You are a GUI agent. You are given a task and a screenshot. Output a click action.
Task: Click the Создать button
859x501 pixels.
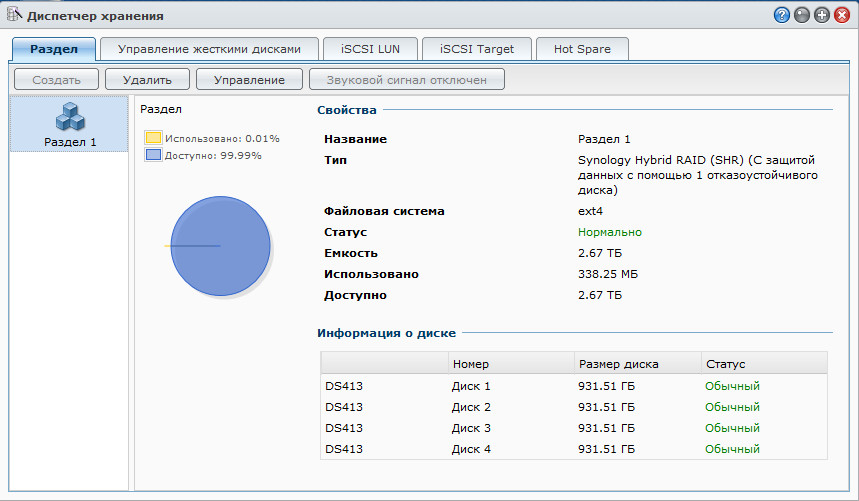pyautogui.click(x=55, y=80)
